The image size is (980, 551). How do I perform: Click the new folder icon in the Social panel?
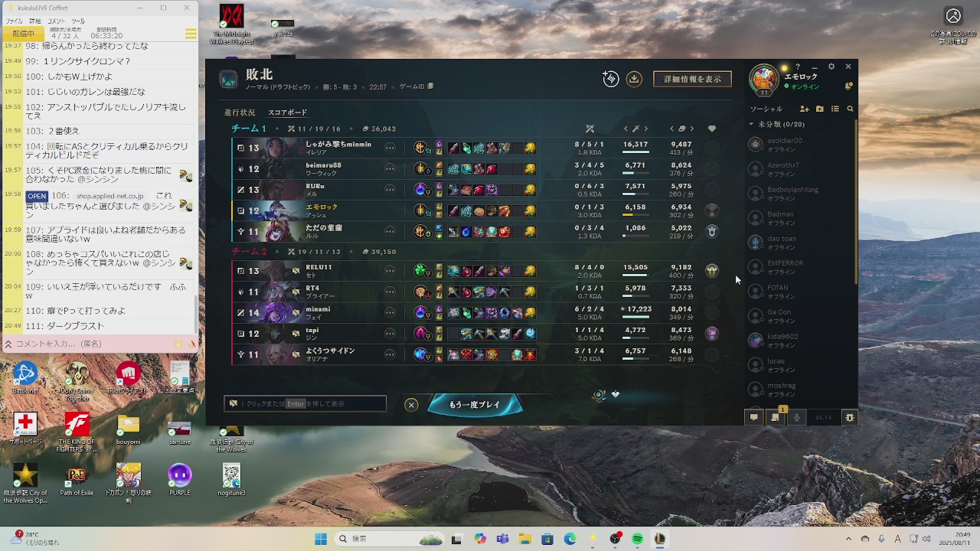[819, 109]
